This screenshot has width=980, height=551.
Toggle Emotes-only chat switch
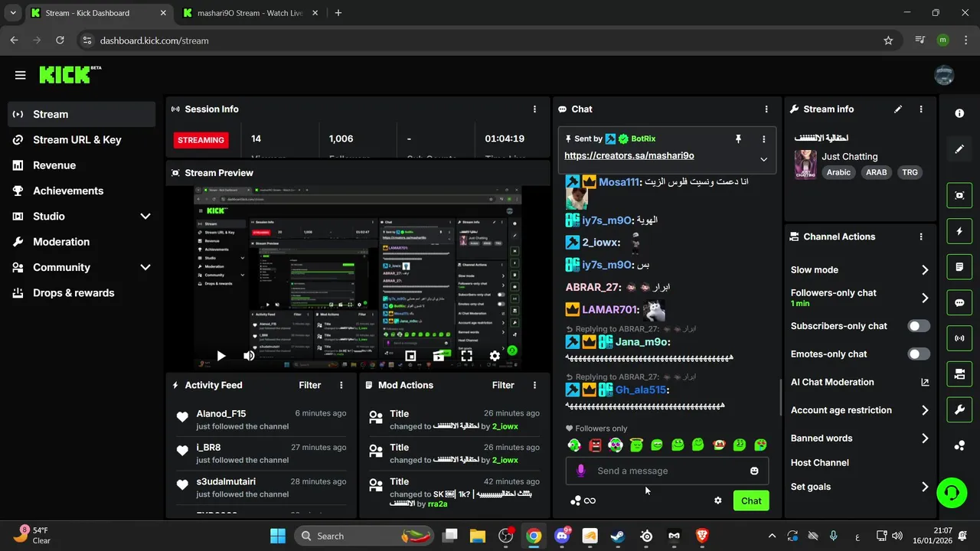click(x=919, y=354)
